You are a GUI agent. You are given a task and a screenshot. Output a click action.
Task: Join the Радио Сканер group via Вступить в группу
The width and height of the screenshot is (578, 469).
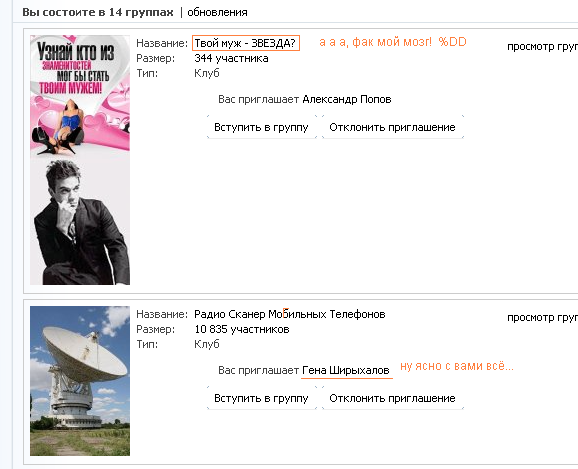click(x=261, y=398)
